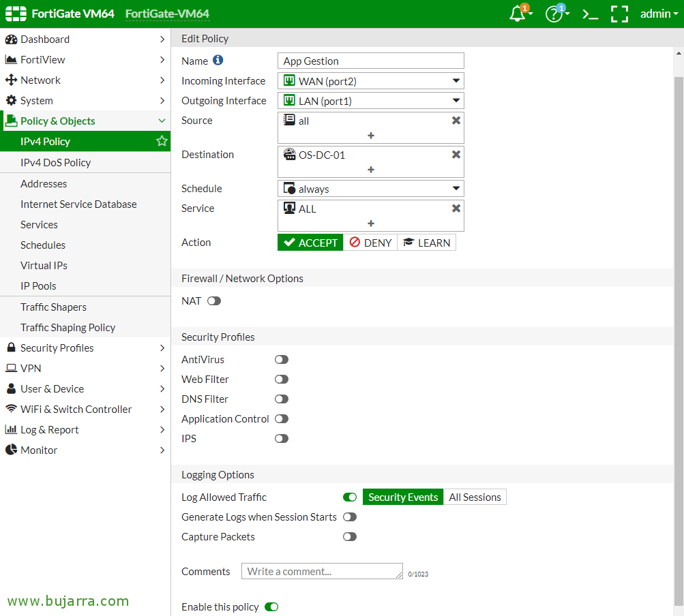Open the Outgoing Interface dropdown
This screenshot has width=684, height=616.
pos(371,101)
